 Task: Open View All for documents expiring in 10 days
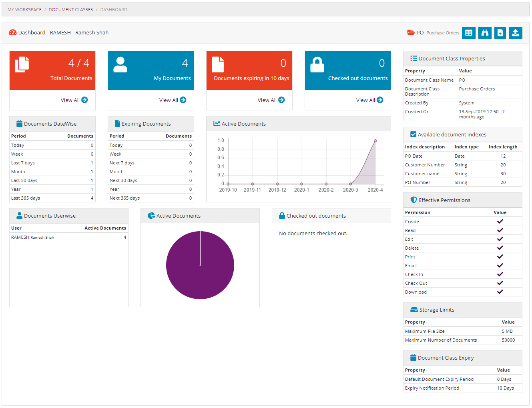click(271, 100)
